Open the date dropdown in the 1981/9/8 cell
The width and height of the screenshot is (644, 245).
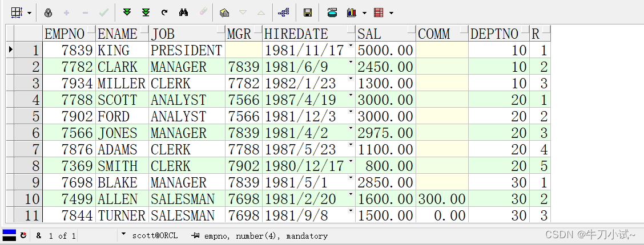coord(351,211)
